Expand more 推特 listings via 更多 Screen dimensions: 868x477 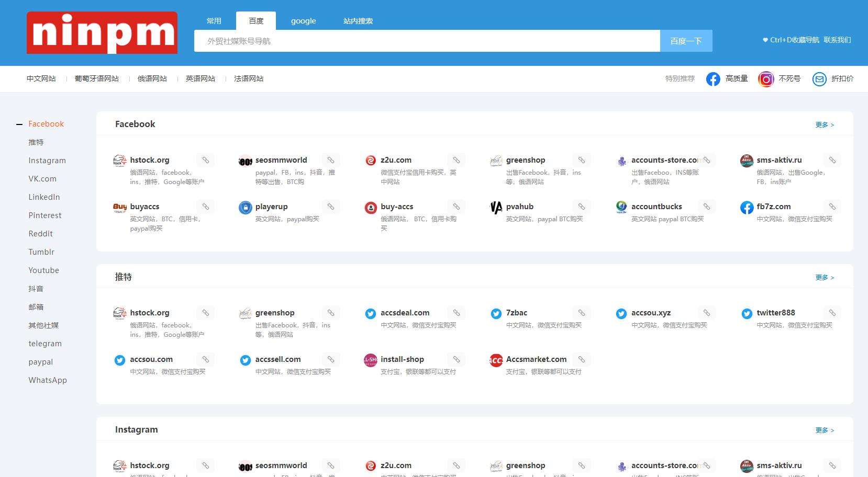coord(824,278)
